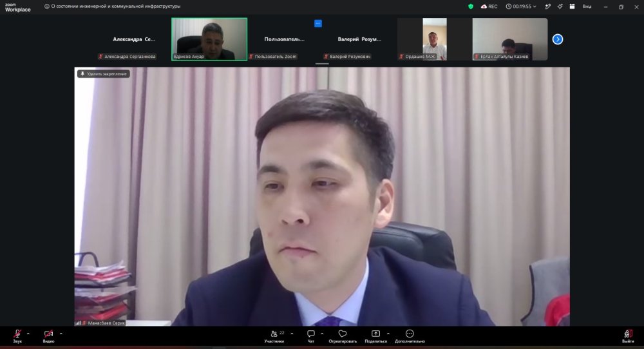Open the AI Companion sparkle icon
This screenshot has height=349, width=644.
click(x=560, y=6)
